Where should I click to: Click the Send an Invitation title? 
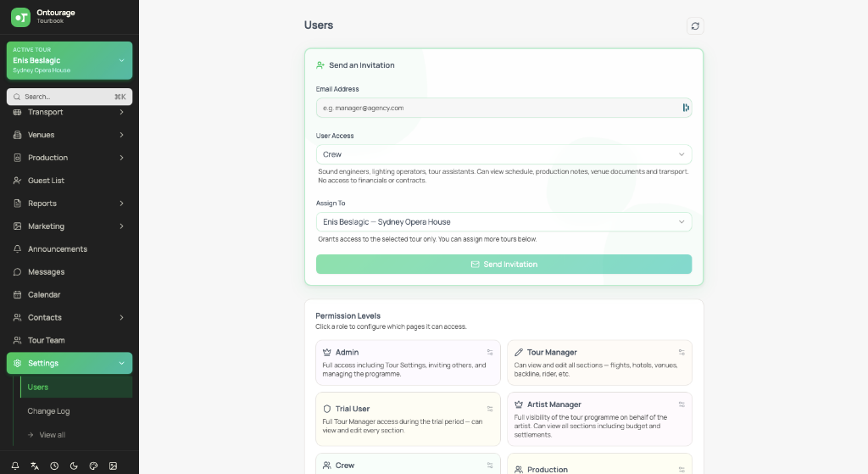[x=361, y=65]
